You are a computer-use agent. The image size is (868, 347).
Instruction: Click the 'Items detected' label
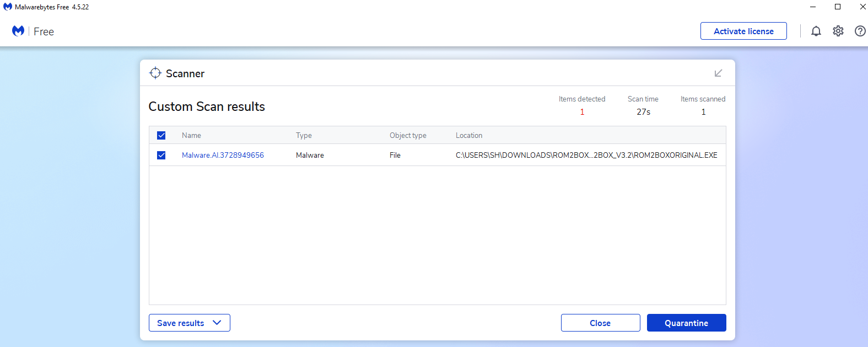coord(582,99)
